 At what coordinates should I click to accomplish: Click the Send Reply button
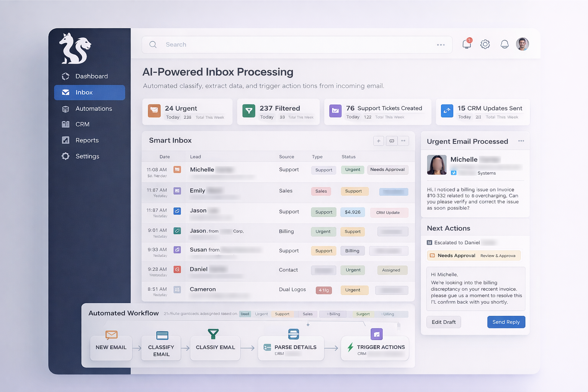click(506, 322)
